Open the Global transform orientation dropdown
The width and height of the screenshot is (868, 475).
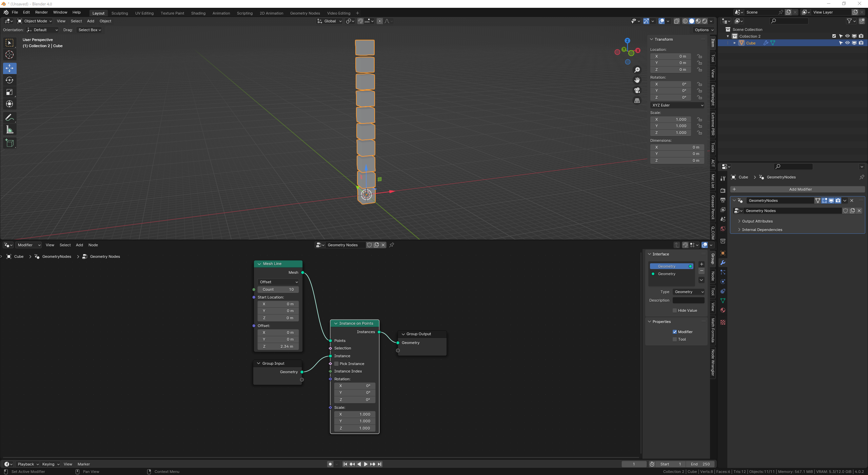(x=330, y=21)
